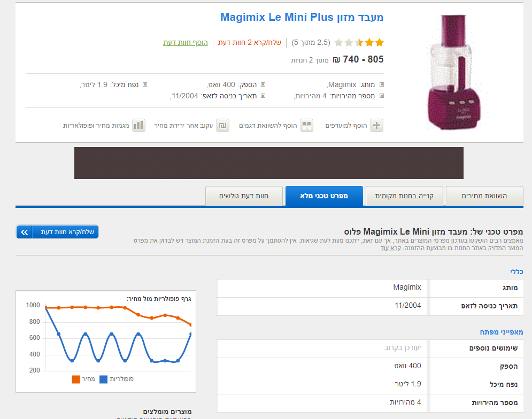The image size is (532, 419).
Task: Click the יעודכן בקרוב table cell
Action: point(403,348)
